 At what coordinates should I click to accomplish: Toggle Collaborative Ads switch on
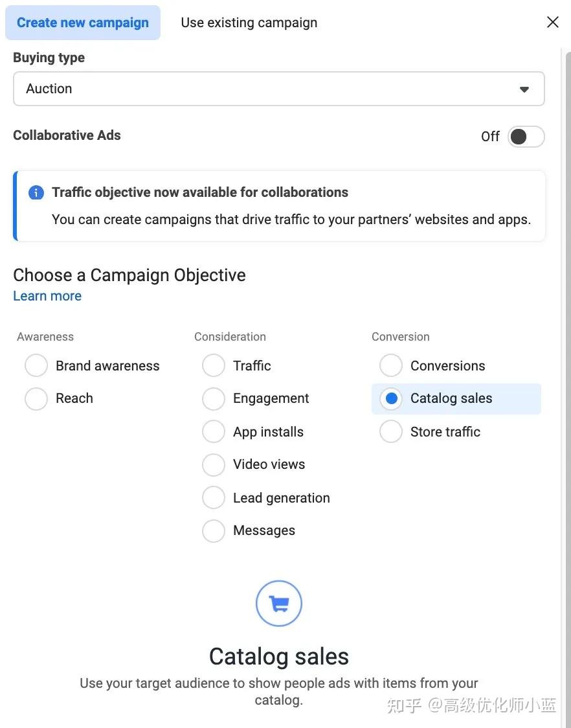pyautogui.click(x=526, y=137)
